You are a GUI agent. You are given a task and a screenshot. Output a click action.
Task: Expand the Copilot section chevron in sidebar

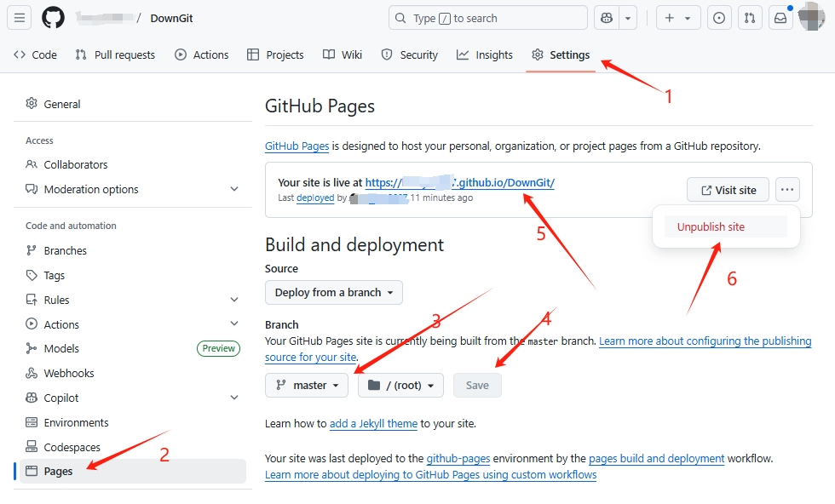(x=233, y=398)
